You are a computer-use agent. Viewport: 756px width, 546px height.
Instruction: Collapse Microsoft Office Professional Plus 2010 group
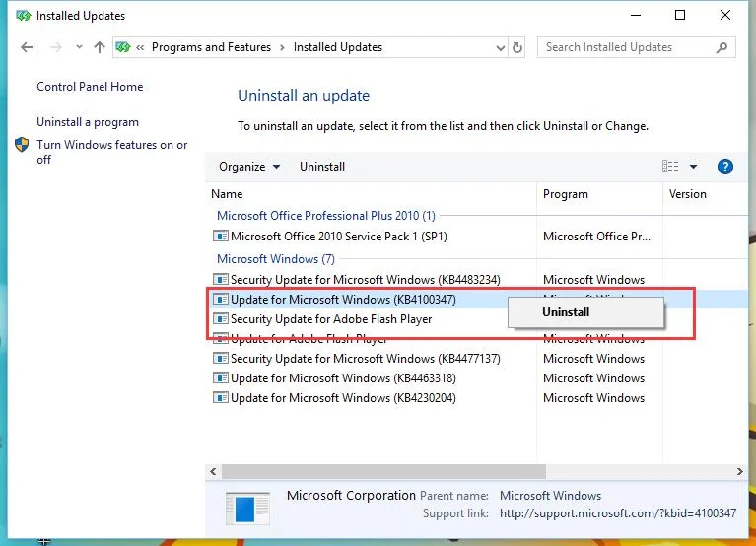pos(326,216)
